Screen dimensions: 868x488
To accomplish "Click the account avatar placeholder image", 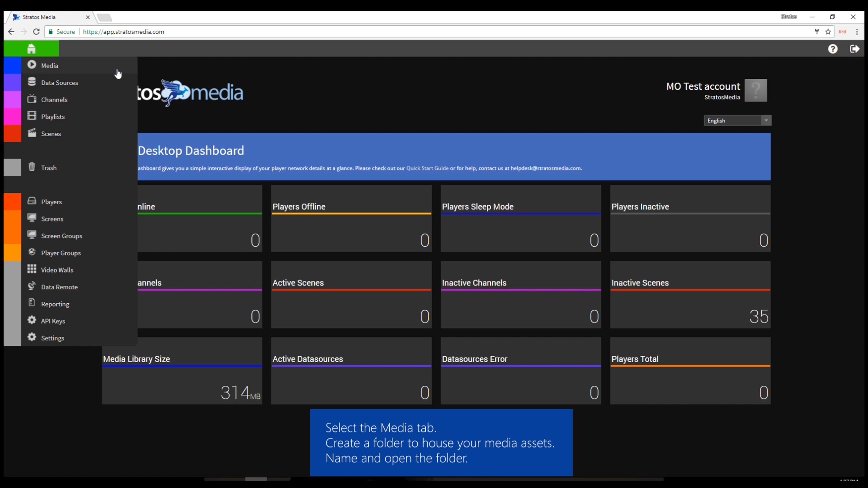I will point(756,90).
